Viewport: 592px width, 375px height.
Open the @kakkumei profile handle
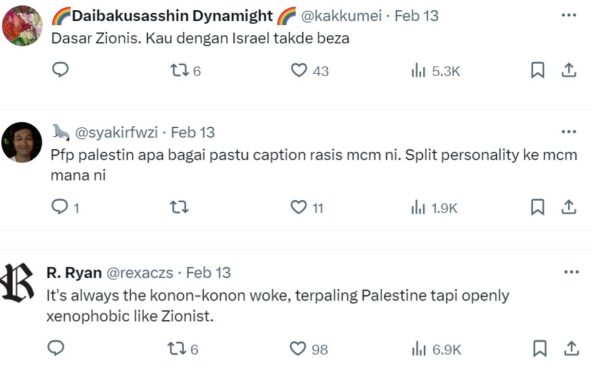341,16
